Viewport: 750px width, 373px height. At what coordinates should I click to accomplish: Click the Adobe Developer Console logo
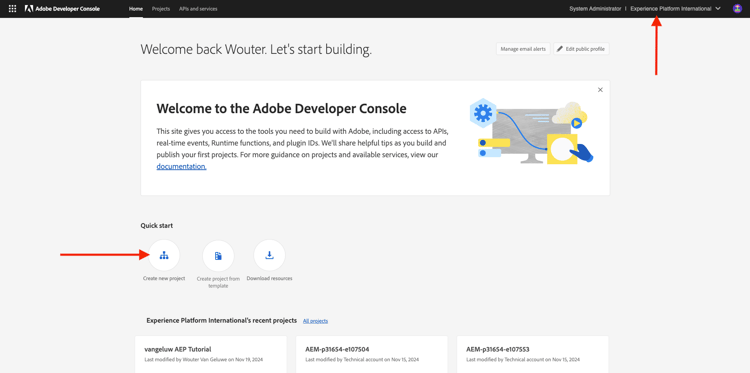point(63,9)
